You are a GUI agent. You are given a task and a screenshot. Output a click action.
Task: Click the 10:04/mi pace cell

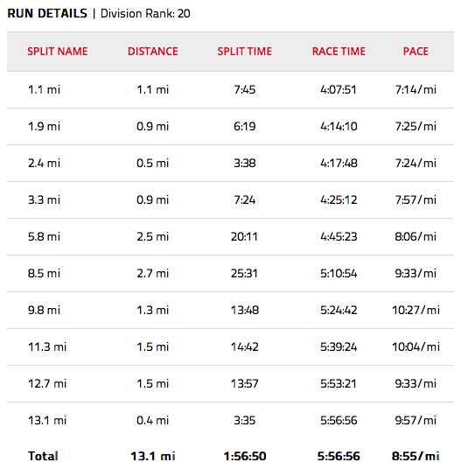416,347
